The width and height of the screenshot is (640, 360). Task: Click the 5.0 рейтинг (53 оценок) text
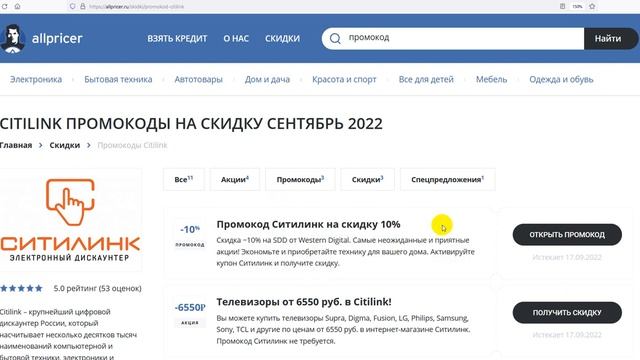[98, 289]
